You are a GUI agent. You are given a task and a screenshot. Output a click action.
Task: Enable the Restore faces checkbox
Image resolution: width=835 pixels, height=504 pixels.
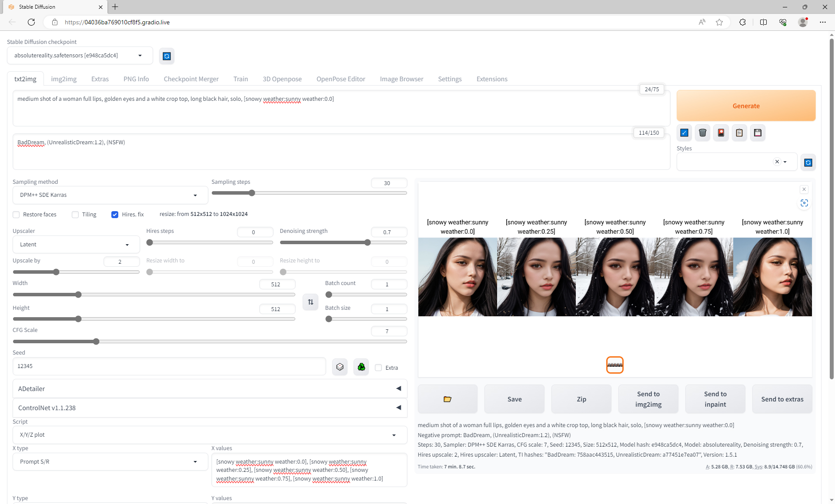click(17, 215)
